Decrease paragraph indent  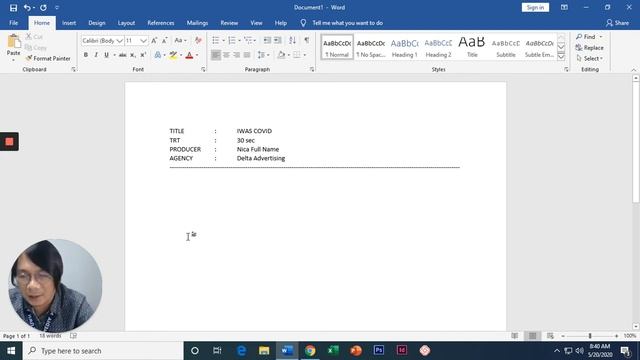267,40
